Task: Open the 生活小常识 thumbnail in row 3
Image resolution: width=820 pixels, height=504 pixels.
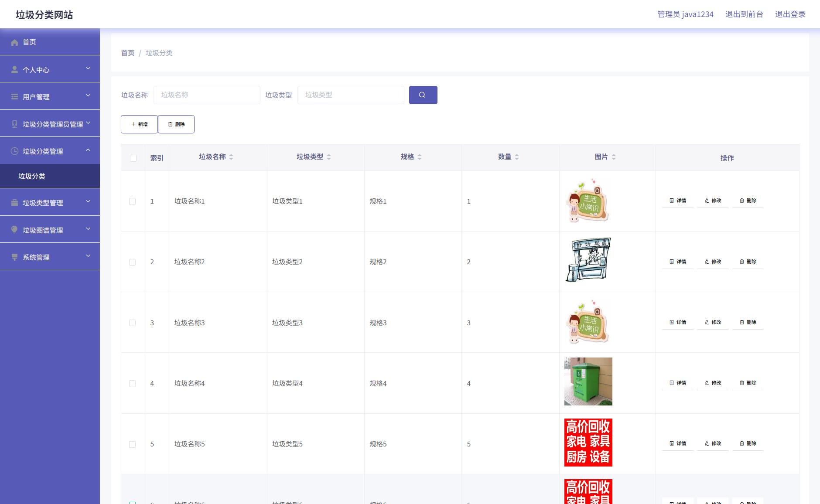Action: [x=588, y=321]
